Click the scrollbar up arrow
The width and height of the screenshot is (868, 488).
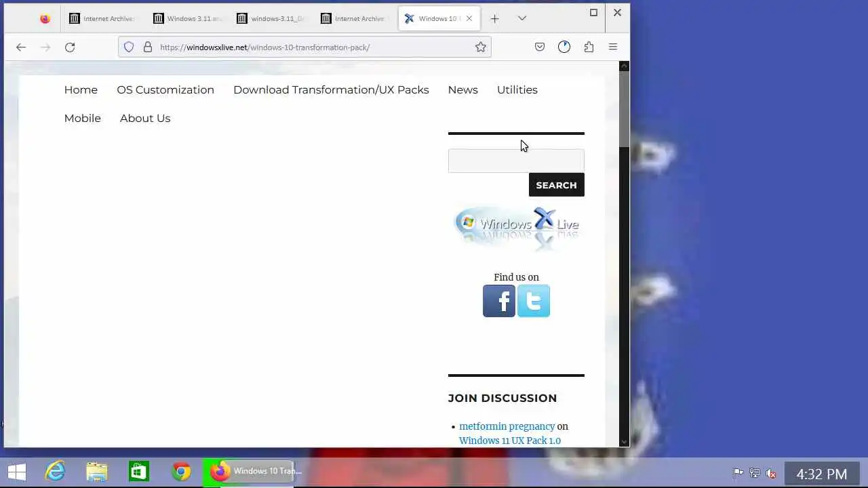click(624, 66)
